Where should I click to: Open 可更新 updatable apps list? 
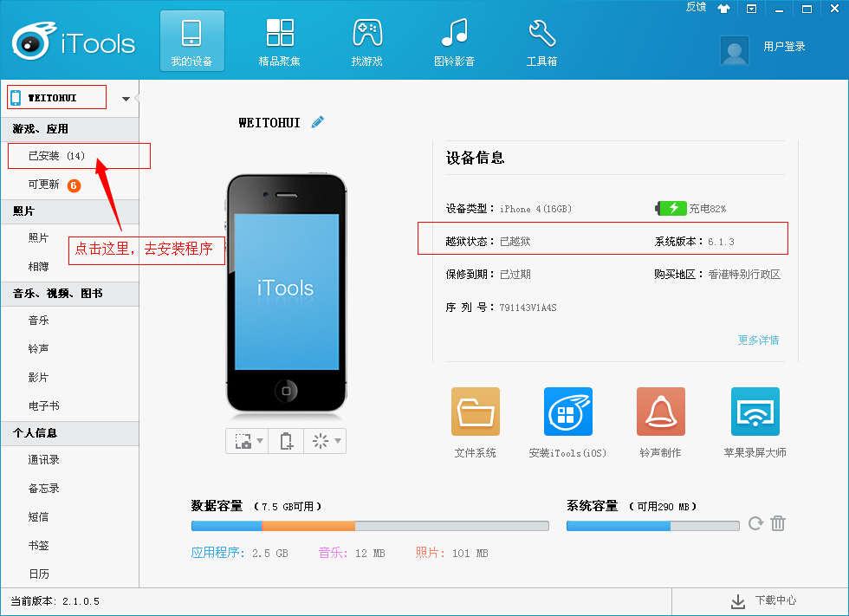click(44, 185)
